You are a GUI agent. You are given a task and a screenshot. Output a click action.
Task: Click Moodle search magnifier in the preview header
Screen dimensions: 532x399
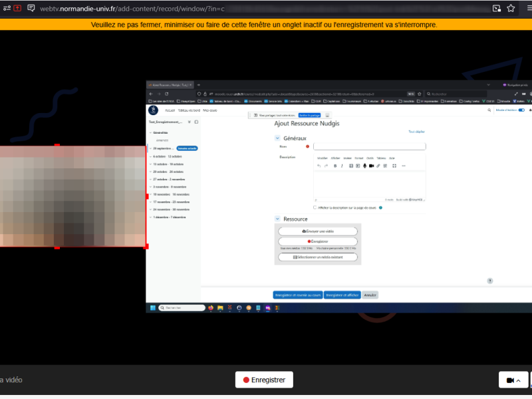click(489, 110)
